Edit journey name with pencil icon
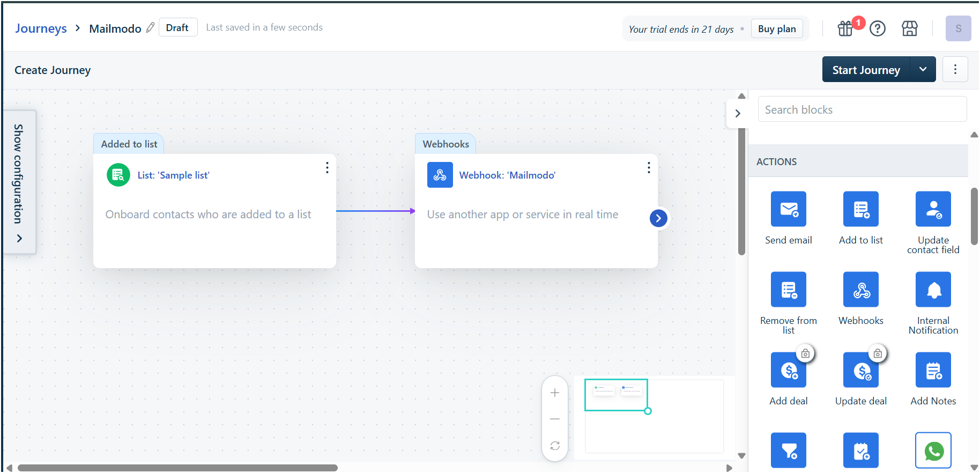 click(x=151, y=27)
